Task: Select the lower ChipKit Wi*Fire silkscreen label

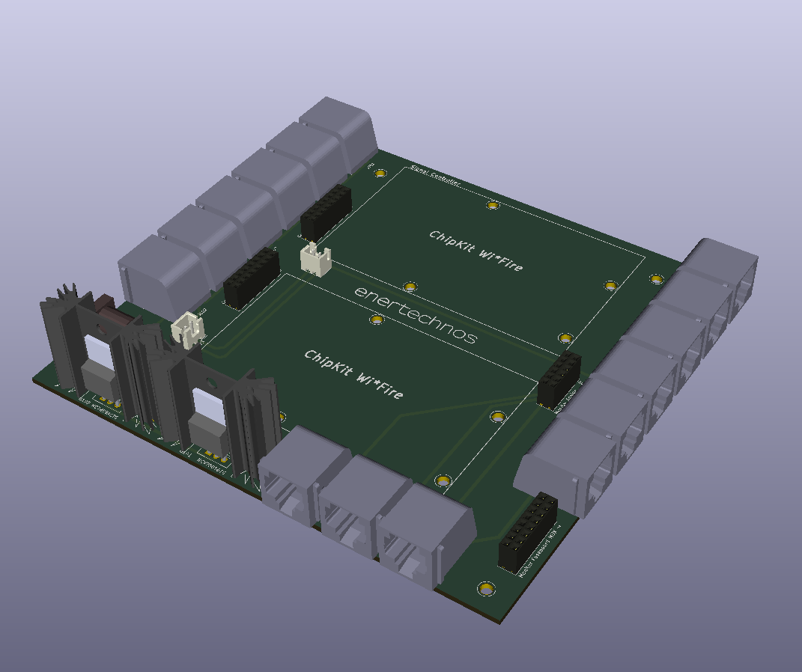Action: tap(353, 373)
